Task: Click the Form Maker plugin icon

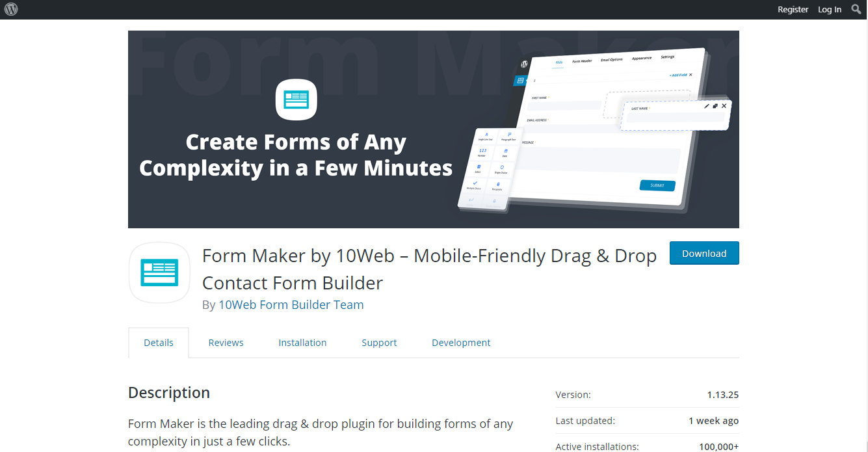Action: [x=159, y=273]
